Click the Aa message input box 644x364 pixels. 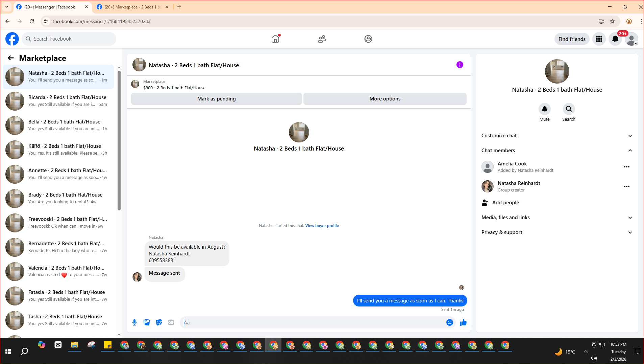(314, 322)
